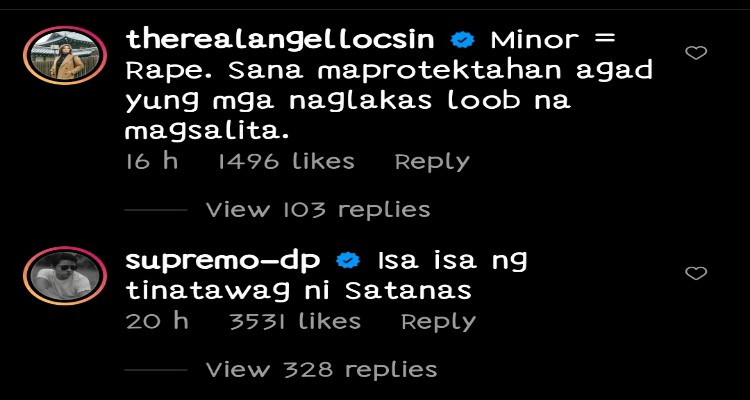
Task: Reply to supremo-dp's comment
Action: point(438,322)
